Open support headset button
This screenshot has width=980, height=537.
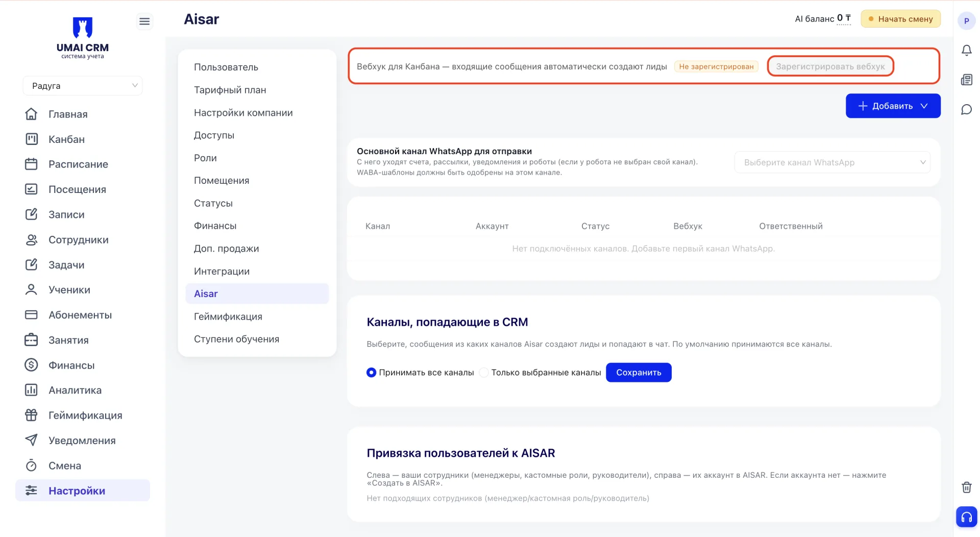966,517
